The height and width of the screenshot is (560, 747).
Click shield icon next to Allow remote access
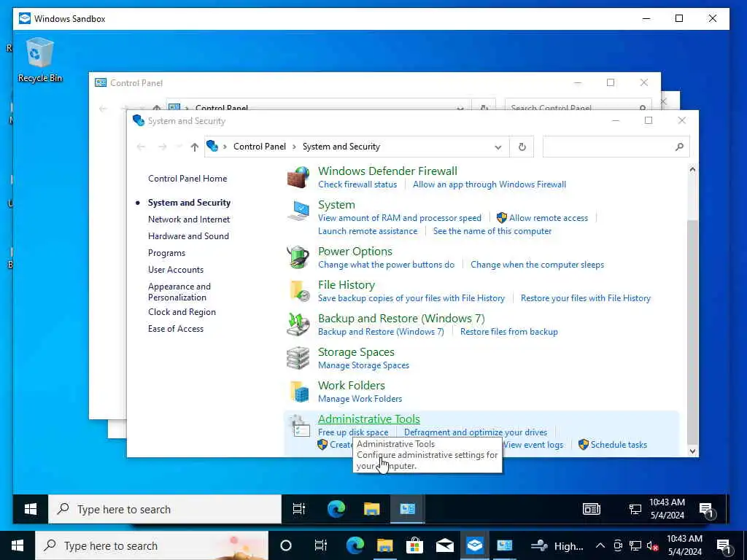click(x=501, y=218)
